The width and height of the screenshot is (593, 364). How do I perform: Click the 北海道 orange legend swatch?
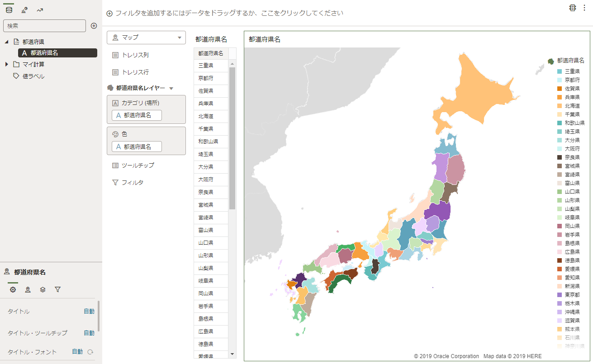tap(560, 106)
